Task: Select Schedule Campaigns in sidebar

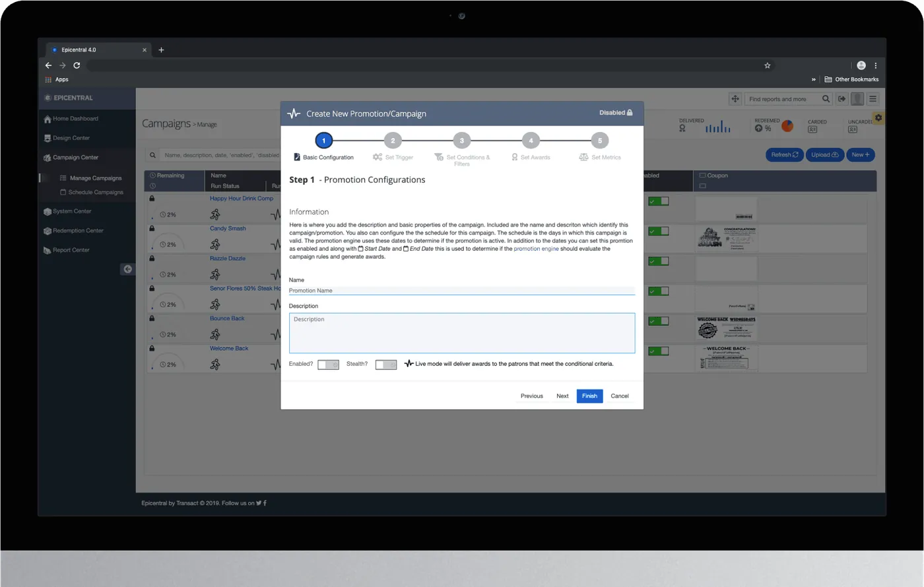Action: click(x=91, y=192)
